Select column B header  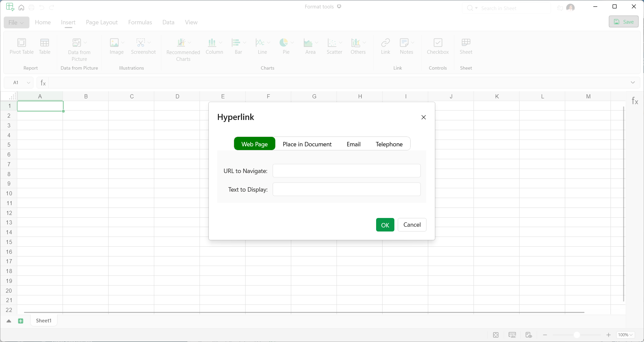click(86, 96)
